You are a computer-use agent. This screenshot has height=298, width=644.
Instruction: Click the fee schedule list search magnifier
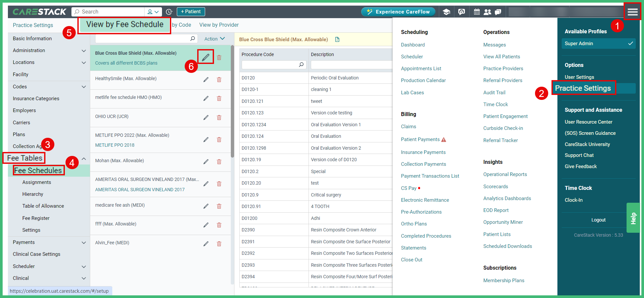(x=193, y=39)
